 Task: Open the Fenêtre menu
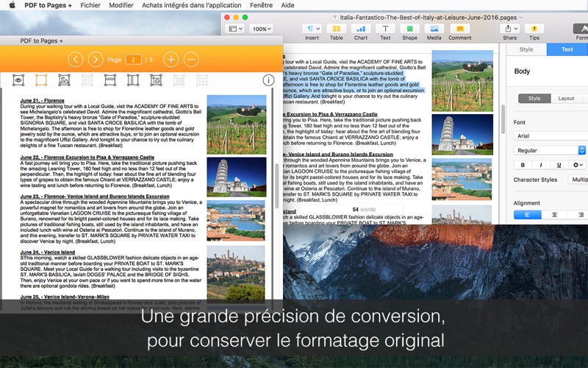coord(262,5)
